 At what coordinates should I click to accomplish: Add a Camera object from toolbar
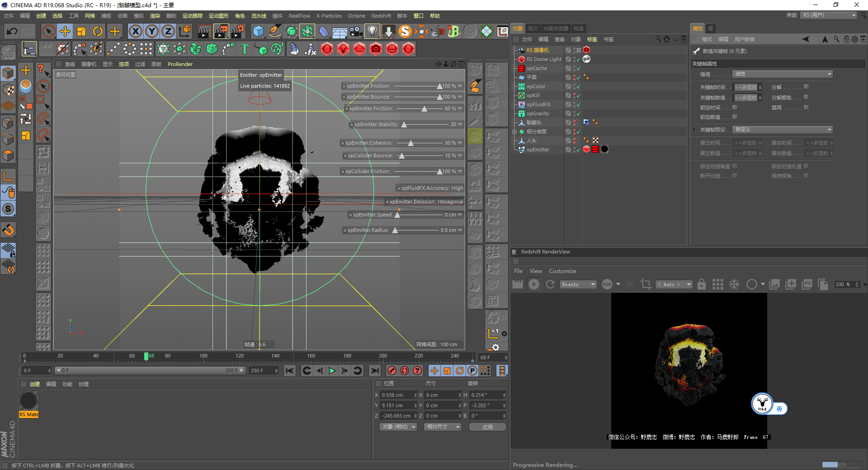click(x=356, y=31)
